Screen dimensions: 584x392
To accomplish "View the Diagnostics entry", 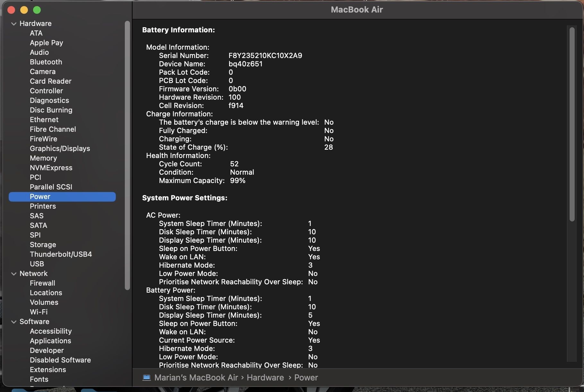I will [49, 100].
